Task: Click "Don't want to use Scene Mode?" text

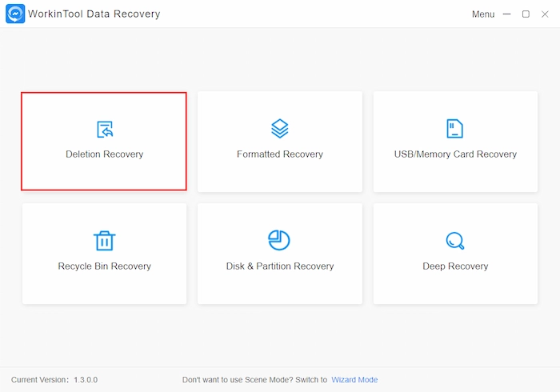Action: click(x=238, y=380)
